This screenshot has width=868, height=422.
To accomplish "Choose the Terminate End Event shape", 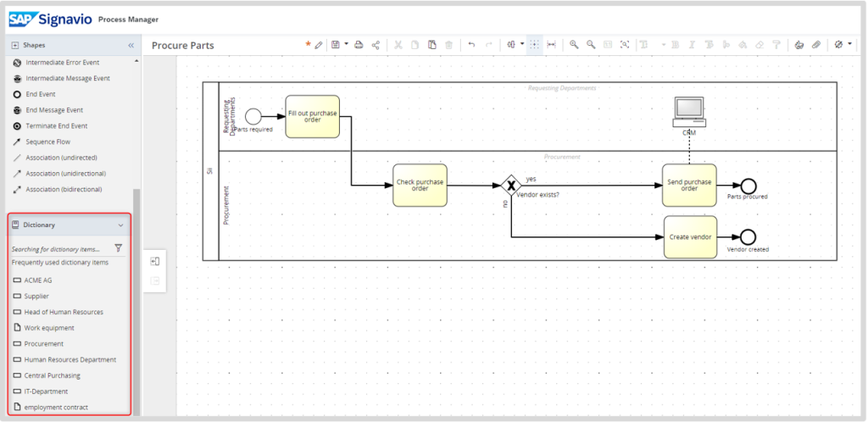I will (50, 126).
